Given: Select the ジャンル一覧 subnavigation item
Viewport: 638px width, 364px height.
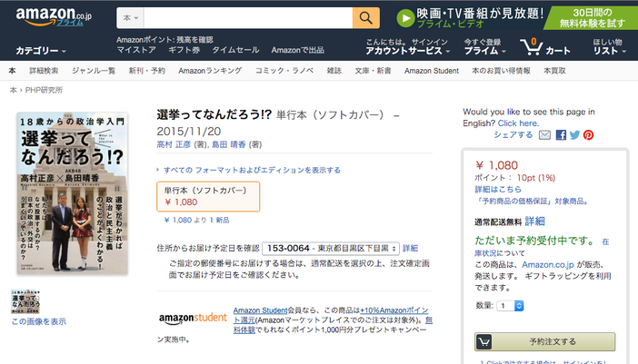Looking at the screenshot, I should [x=94, y=71].
